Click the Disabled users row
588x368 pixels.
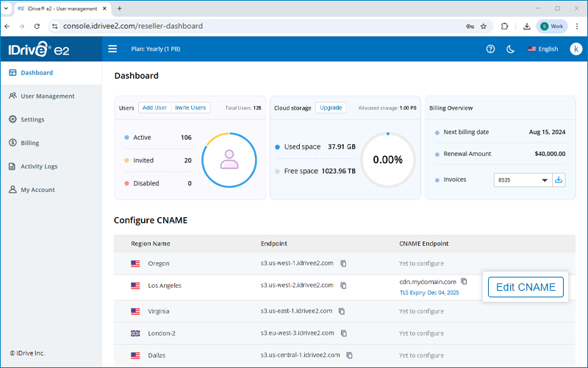click(158, 183)
